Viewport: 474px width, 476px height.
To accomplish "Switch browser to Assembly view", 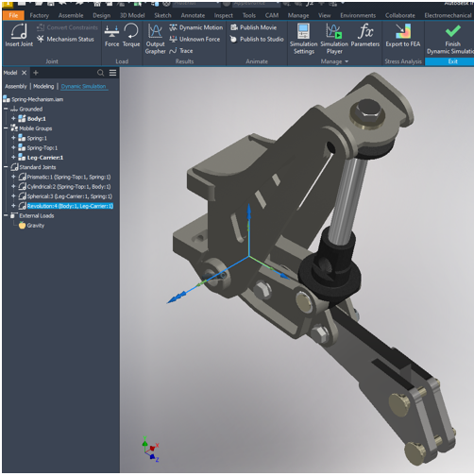I will (x=16, y=86).
